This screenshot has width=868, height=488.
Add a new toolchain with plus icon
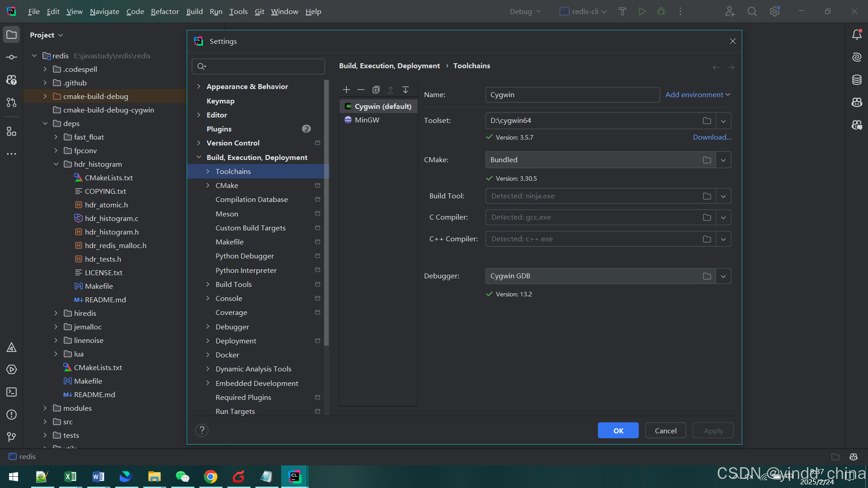point(346,90)
